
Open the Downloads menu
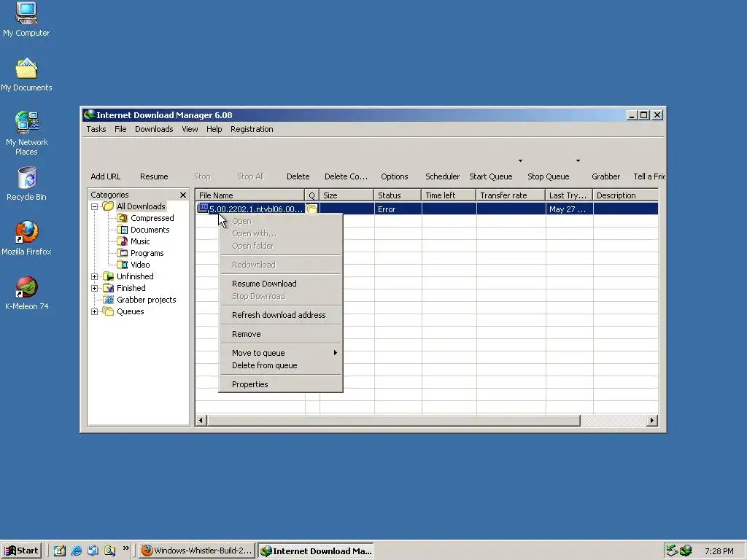click(x=154, y=129)
